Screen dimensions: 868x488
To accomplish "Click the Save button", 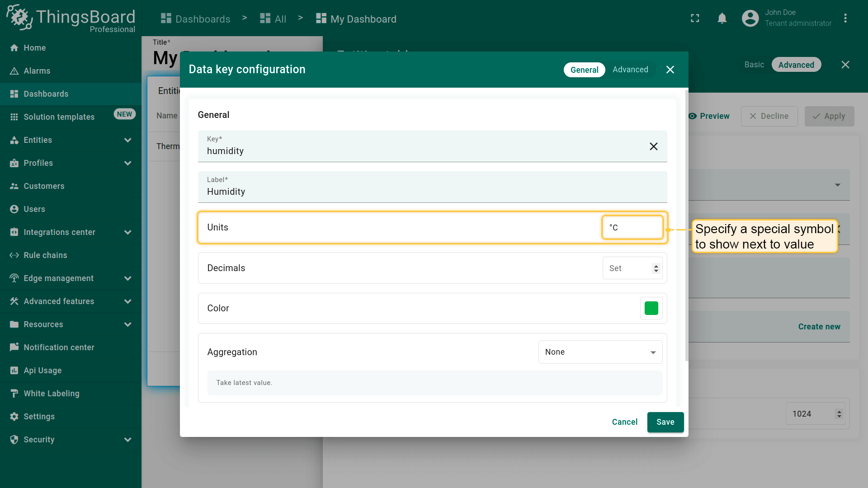I will pos(665,422).
